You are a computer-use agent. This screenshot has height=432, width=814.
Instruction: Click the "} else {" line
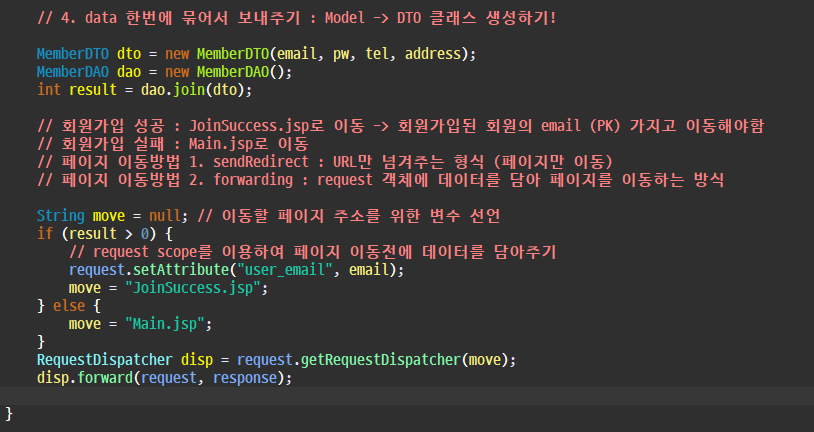[x=69, y=306]
